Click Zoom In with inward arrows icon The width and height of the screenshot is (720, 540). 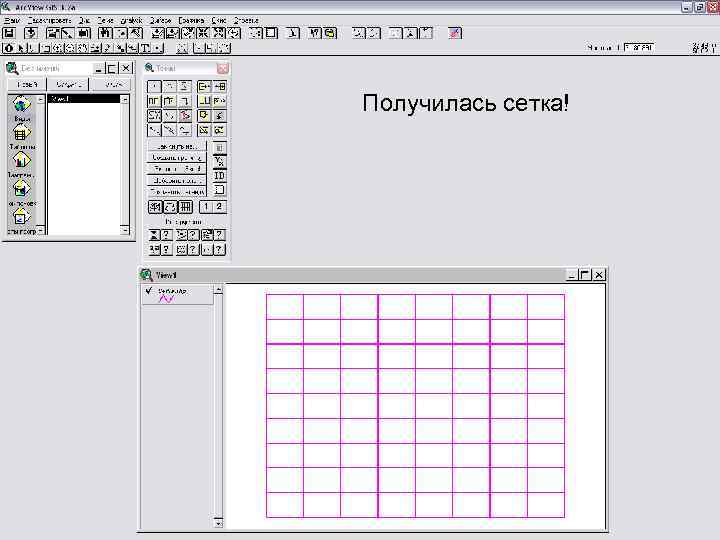click(203, 33)
